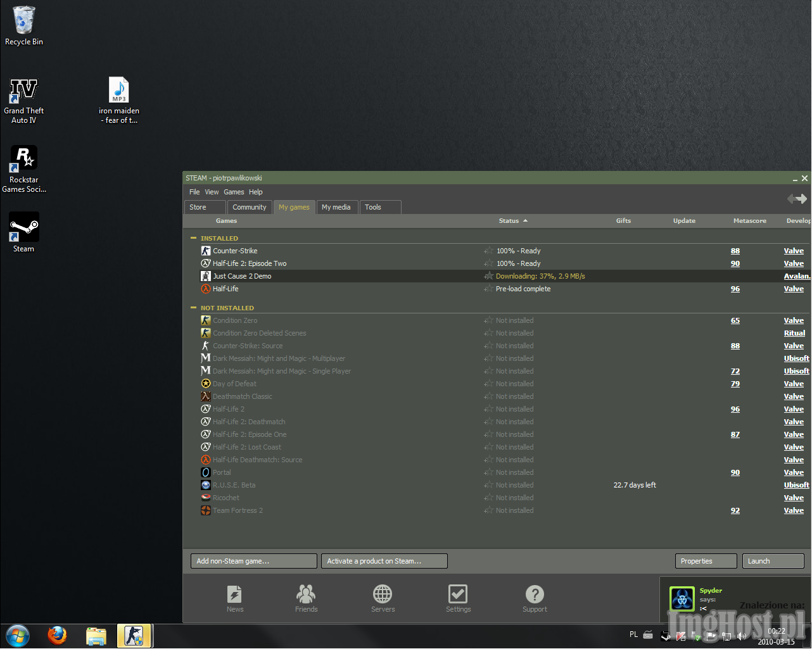
Task: Sort by the Metascore column header
Action: [750, 221]
